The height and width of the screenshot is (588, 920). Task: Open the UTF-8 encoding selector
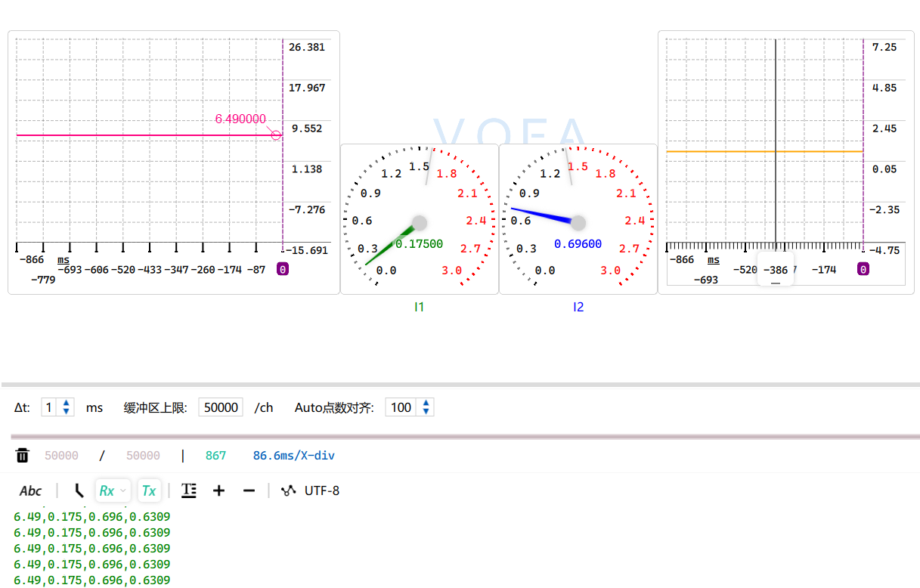322,491
